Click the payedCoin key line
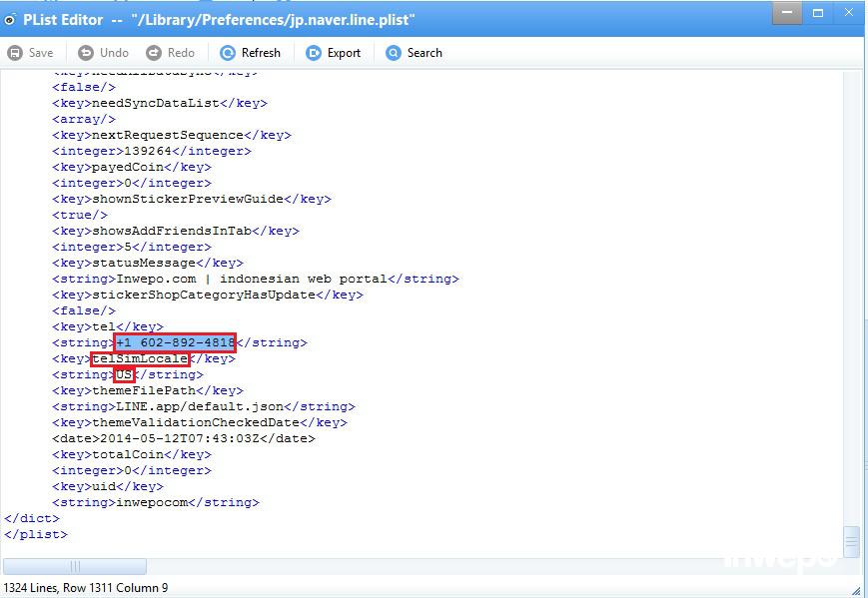 point(132,167)
